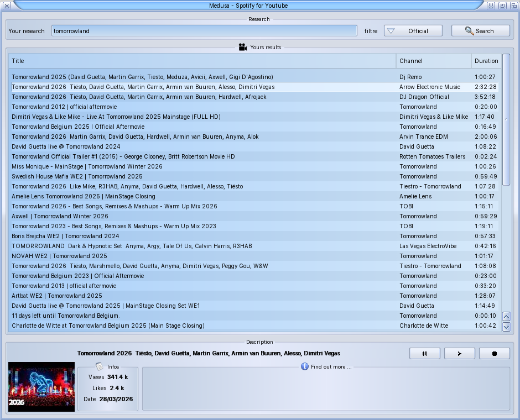This screenshot has width=520, height=420.
Task: Click the 'Arrow Electronic Music' channel cell
Action: point(430,87)
